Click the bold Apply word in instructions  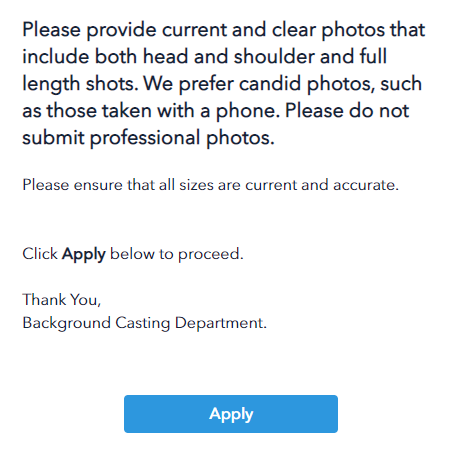(84, 254)
